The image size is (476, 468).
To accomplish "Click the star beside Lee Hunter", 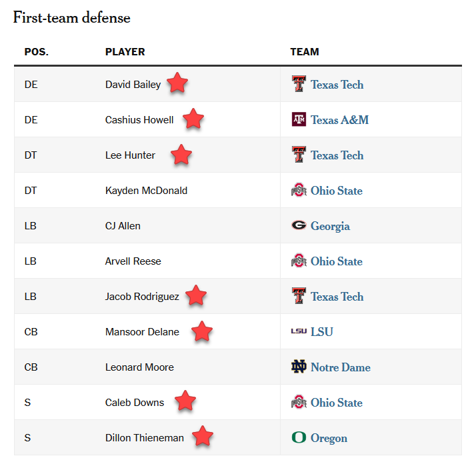I will [x=181, y=155].
